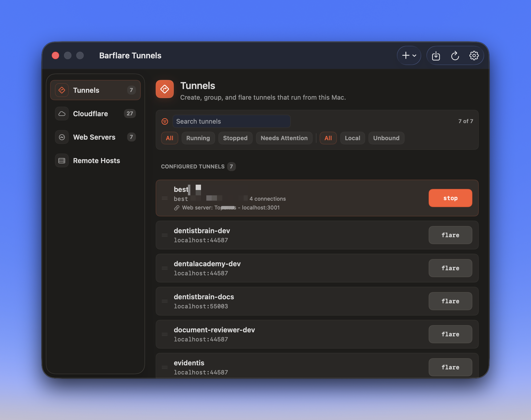Open the add tunnel plus dropdown
531x420 pixels.
click(x=409, y=55)
